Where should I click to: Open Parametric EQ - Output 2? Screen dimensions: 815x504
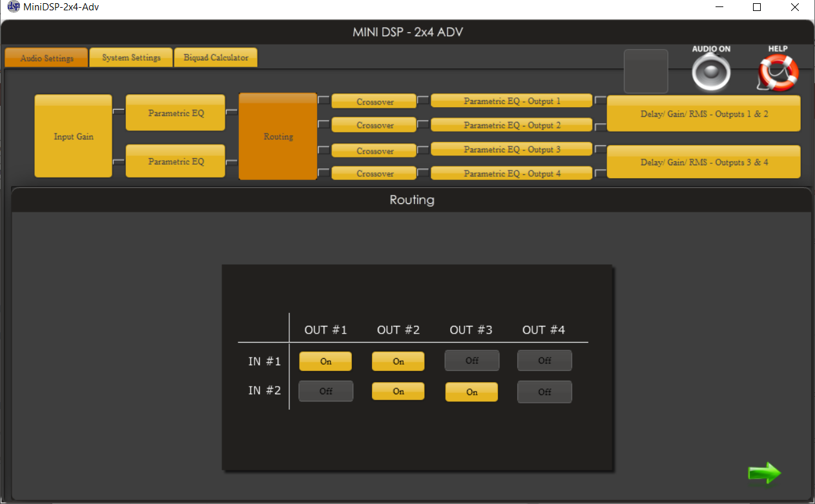pyautogui.click(x=511, y=125)
